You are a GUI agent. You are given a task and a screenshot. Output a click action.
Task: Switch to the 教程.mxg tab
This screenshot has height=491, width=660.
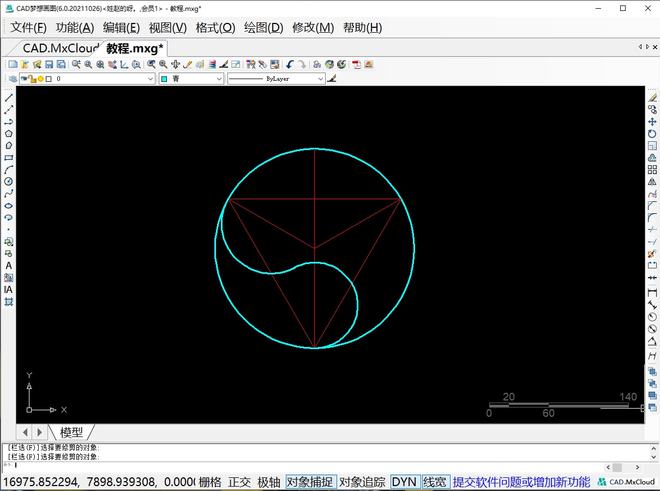[135, 48]
